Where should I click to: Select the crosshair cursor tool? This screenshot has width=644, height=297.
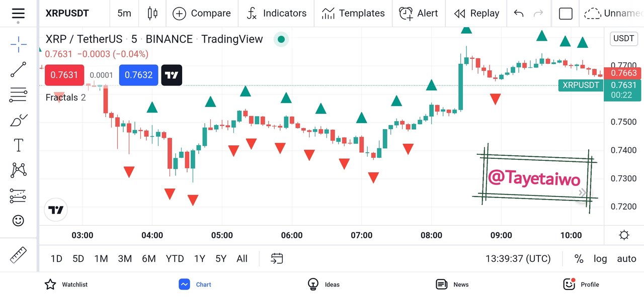click(19, 44)
